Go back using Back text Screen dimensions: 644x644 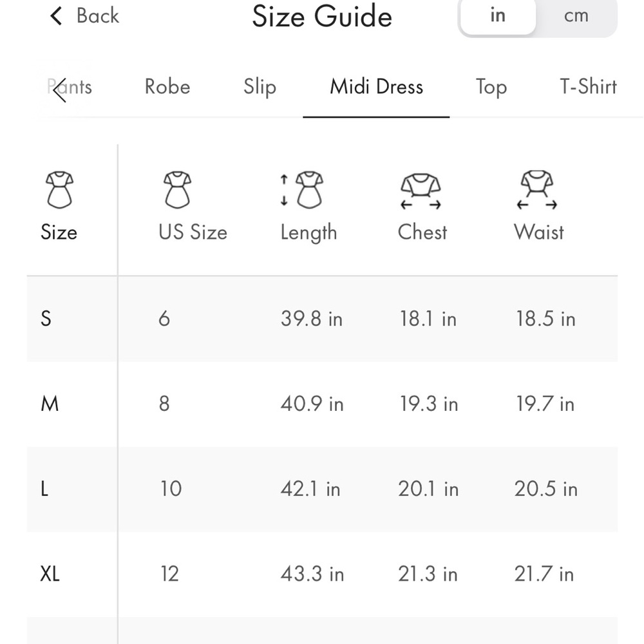coord(98,16)
